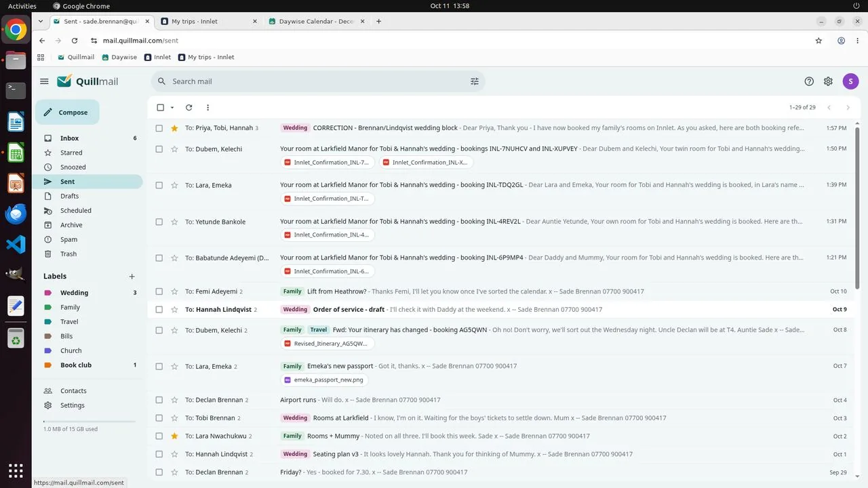Open Files from the dock
This screenshot has height=488, width=868.
point(16,60)
